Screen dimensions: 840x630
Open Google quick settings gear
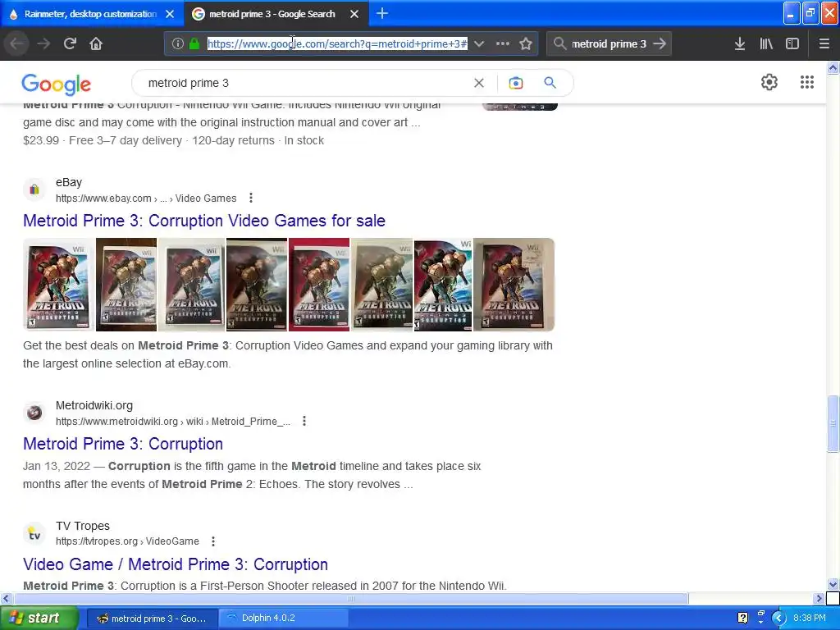[x=769, y=82]
